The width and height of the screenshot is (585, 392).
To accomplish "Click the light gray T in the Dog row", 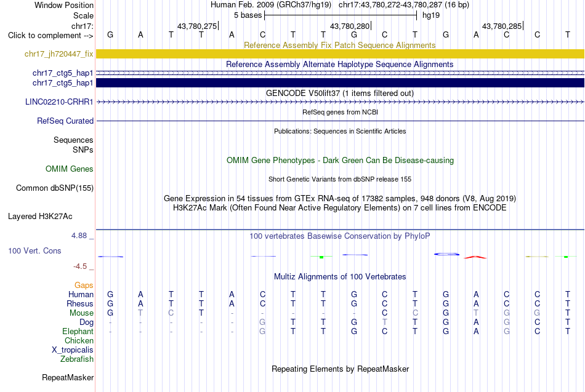I will point(385,322).
